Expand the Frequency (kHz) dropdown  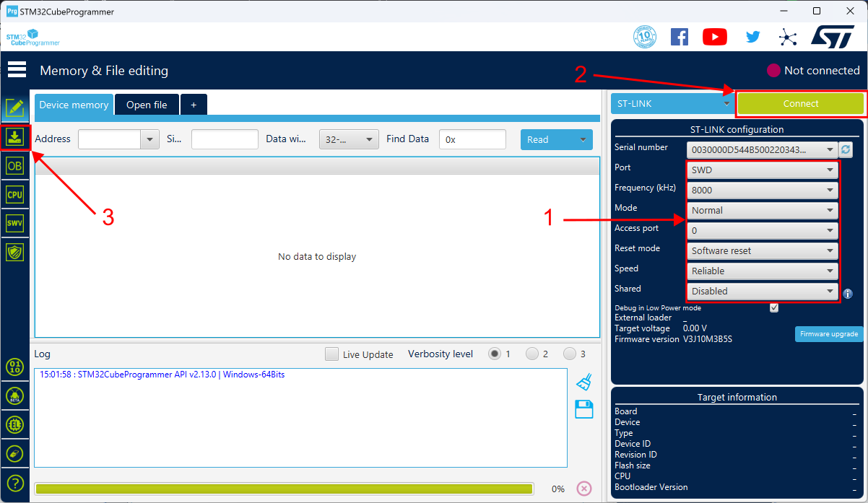click(763, 191)
